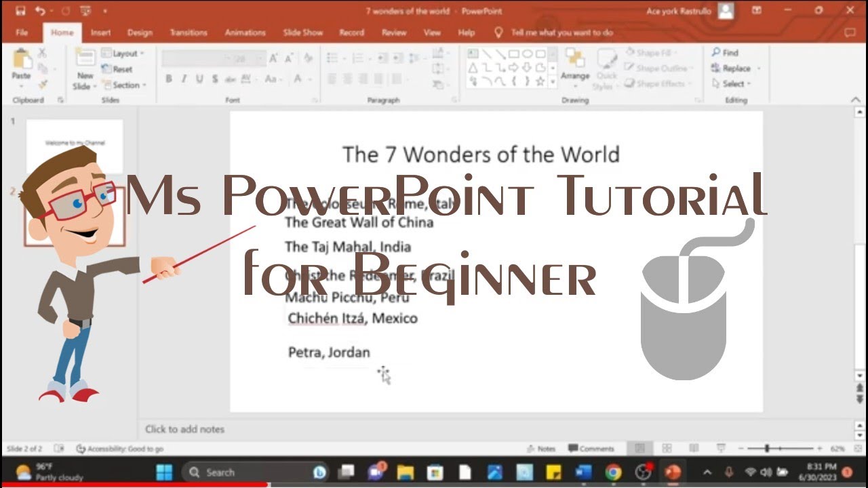Open the Select dropdown in Editing
Screen dimensions: 868x488
tap(732, 84)
